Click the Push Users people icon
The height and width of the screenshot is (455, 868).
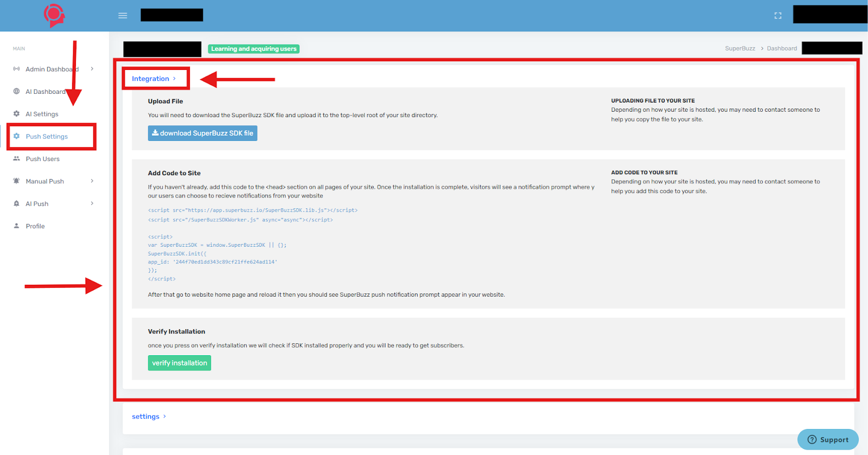pos(16,158)
